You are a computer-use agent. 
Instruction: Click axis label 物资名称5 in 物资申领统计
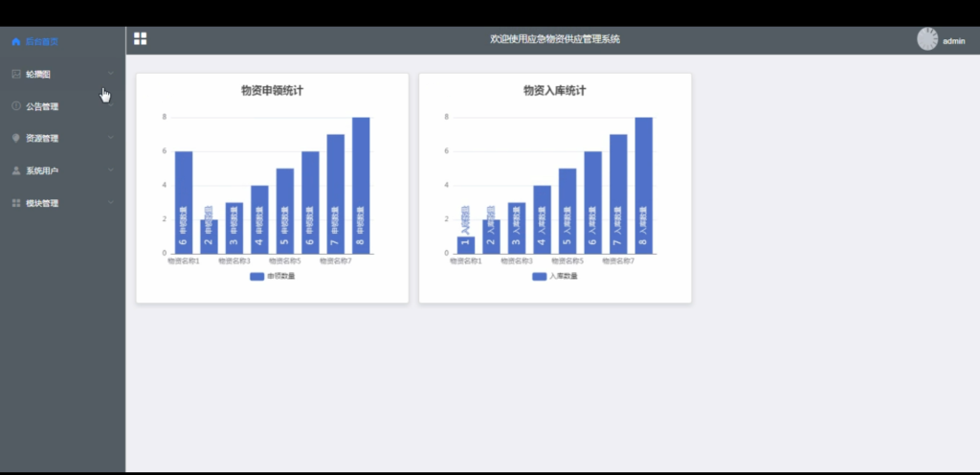pyautogui.click(x=285, y=260)
